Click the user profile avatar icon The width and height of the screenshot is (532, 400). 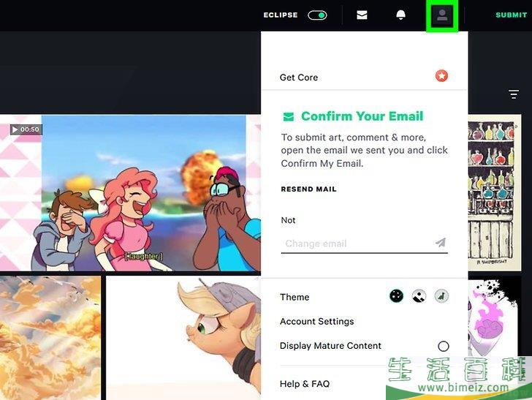coord(441,15)
